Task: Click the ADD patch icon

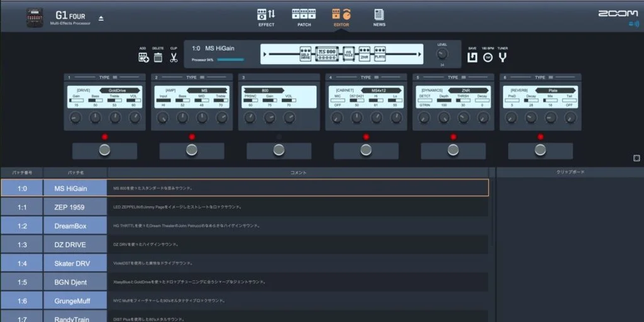Action: pyautogui.click(x=143, y=57)
